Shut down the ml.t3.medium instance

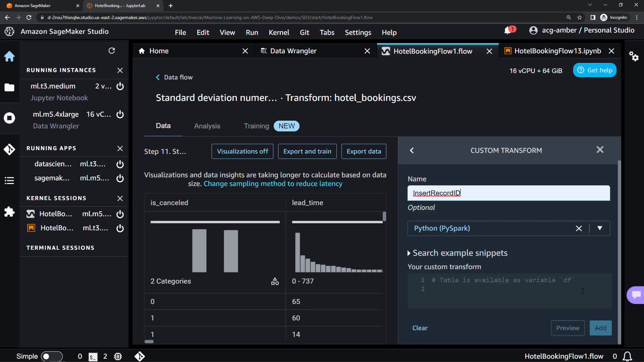[x=120, y=86]
